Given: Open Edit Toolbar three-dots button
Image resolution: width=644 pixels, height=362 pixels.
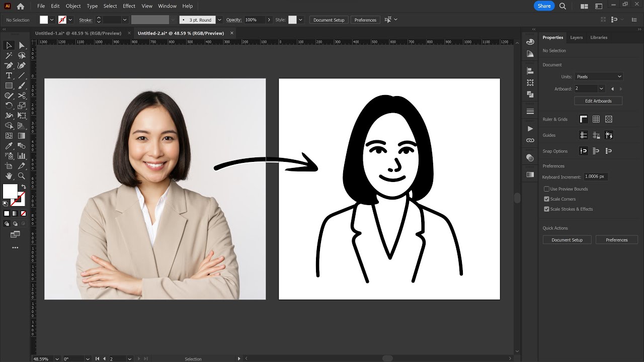Looking at the screenshot, I should click(x=15, y=247).
